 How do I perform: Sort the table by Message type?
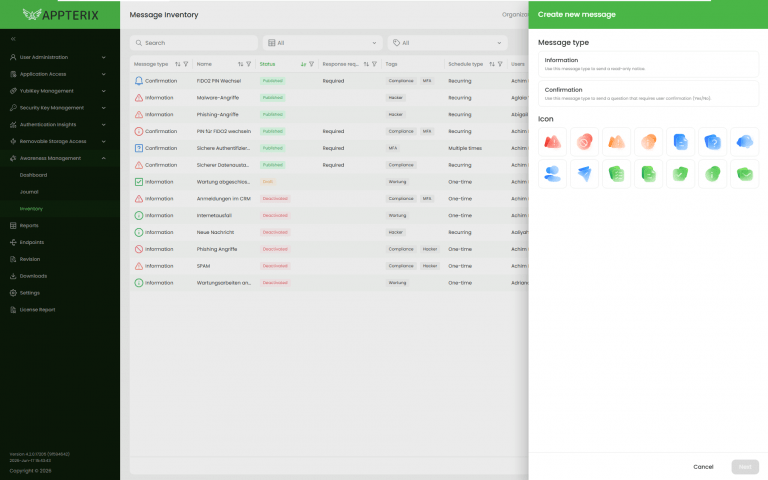pyautogui.click(x=177, y=64)
